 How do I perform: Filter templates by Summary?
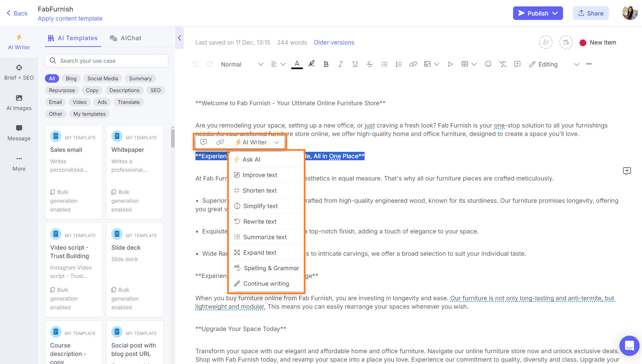[x=140, y=78]
